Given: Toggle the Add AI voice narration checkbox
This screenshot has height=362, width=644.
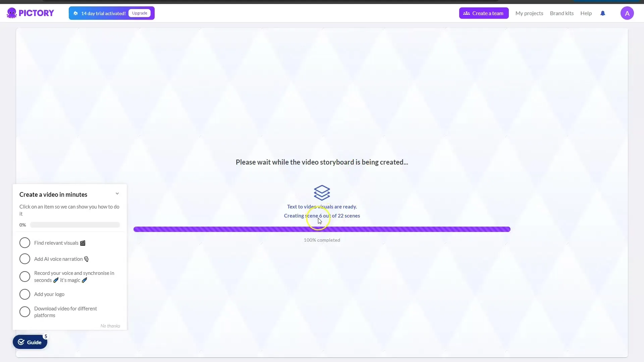Looking at the screenshot, I should (x=24, y=258).
